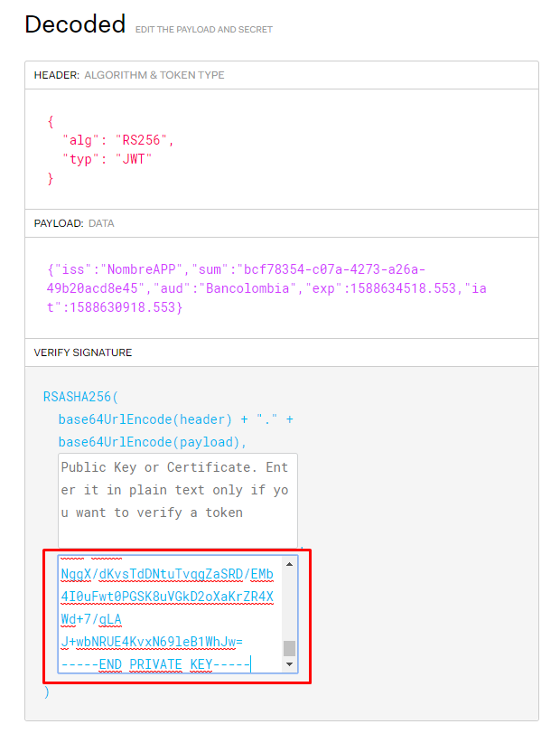Click the scrollbar thumb beside the private key
560x743 pixels.
pos(291,647)
